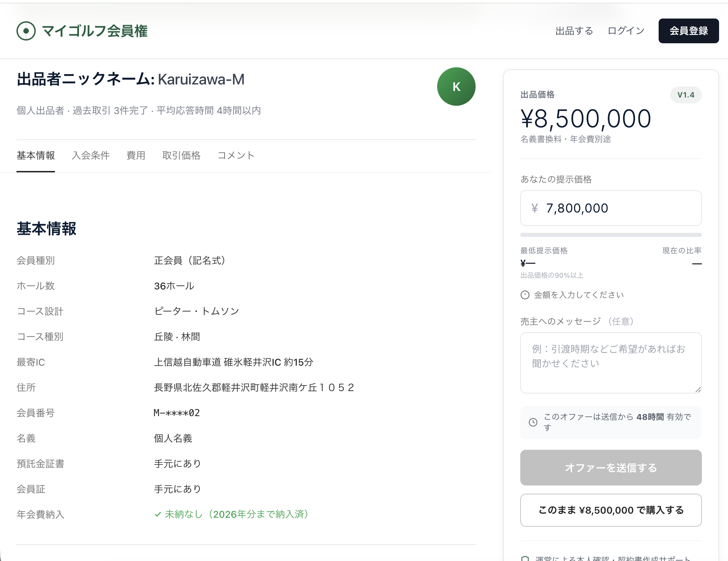This screenshot has width=728, height=561.
Task: Click the 売主へのメッセージ text area
Action: (x=611, y=362)
